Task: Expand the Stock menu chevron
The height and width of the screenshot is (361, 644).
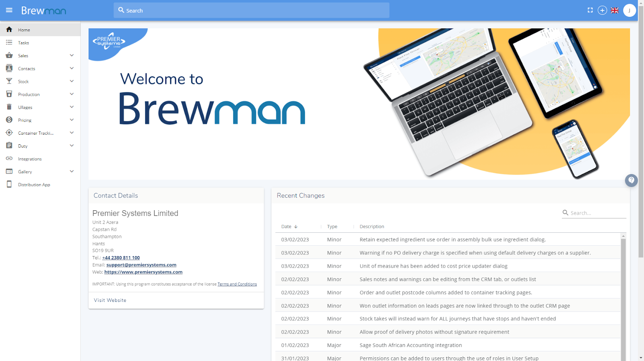Action: pyautogui.click(x=72, y=81)
